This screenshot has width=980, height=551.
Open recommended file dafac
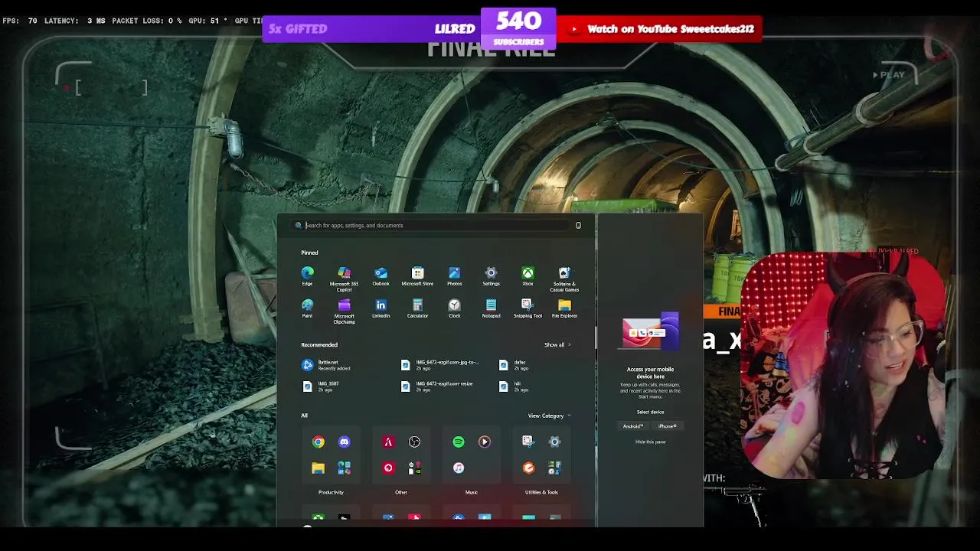(x=514, y=365)
